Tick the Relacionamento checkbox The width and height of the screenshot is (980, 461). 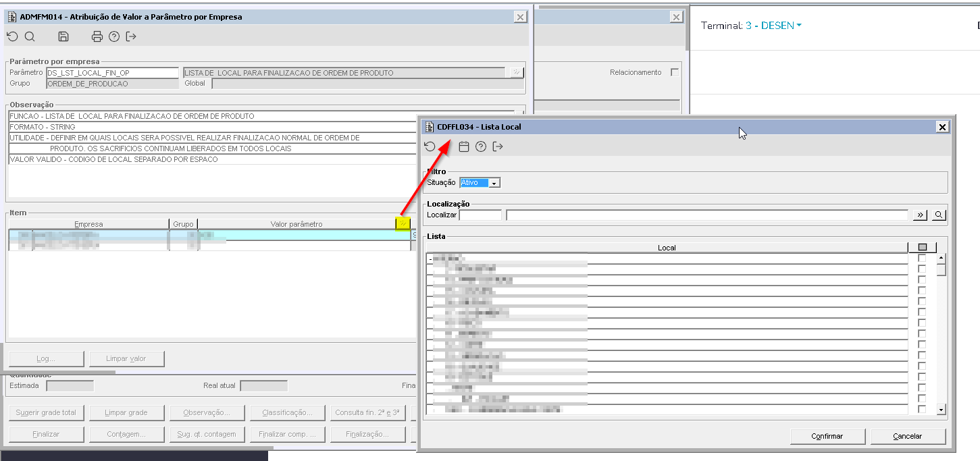point(675,72)
